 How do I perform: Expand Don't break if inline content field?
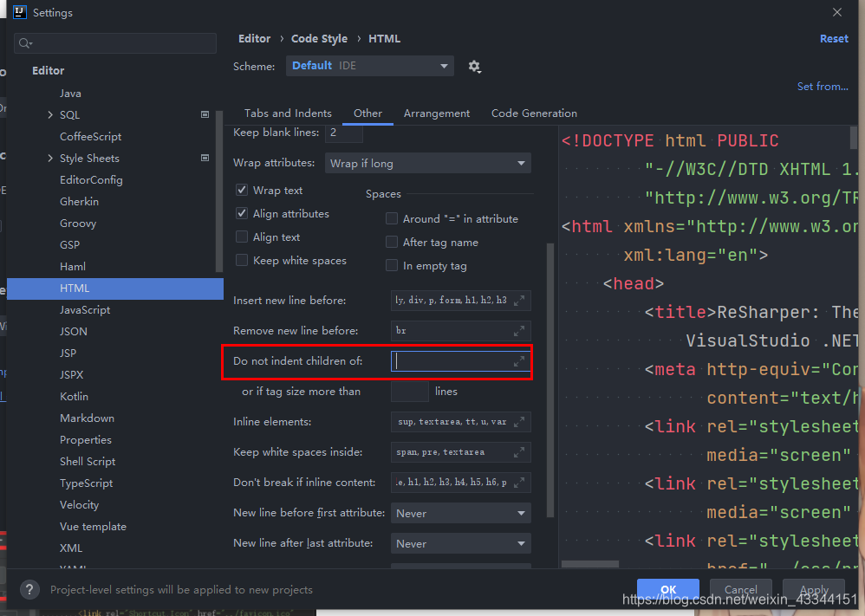tap(518, 483)
